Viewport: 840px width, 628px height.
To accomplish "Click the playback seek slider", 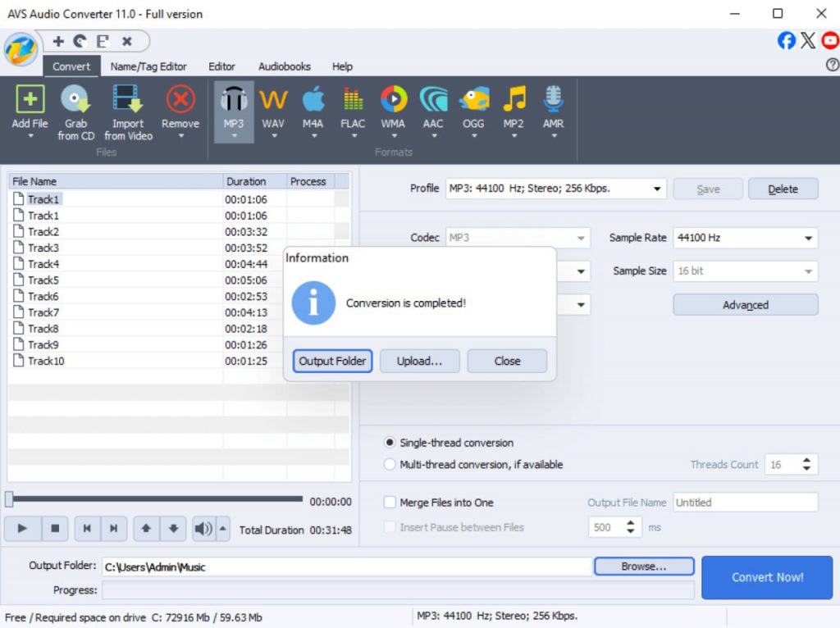I will tap(156, 498).
